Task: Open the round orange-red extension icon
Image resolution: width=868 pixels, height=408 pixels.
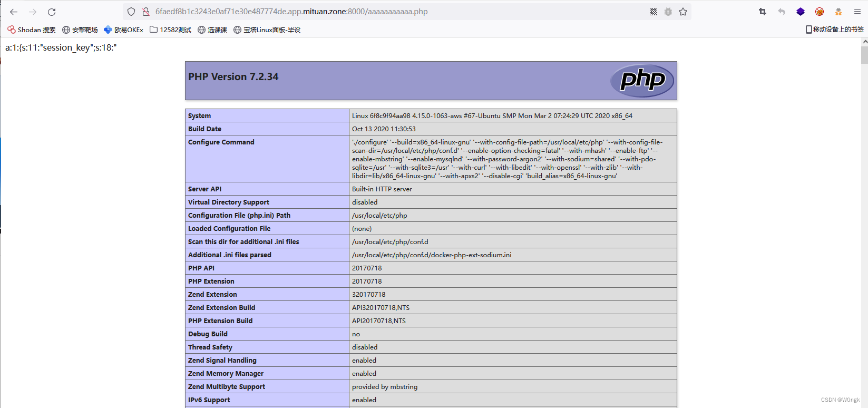Action: click(x=820, y=12)
